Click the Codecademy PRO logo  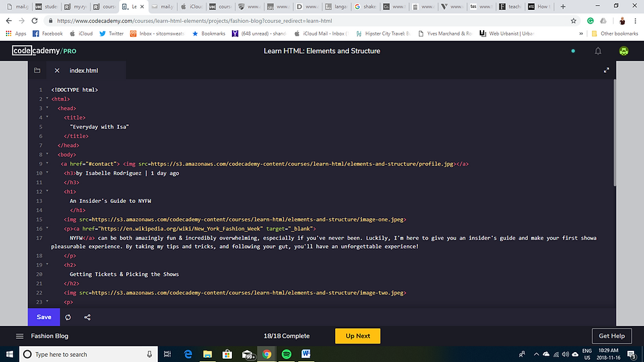pos(44,51)
